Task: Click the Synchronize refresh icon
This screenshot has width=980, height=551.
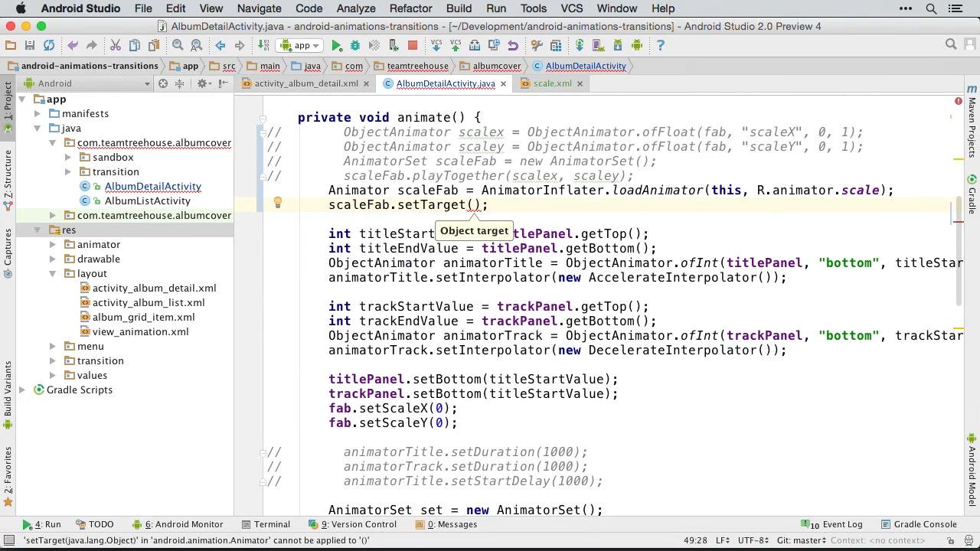Action: [49, 45]
